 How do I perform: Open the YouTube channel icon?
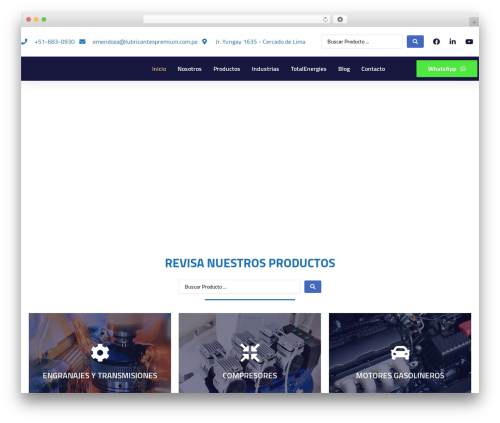469,42
